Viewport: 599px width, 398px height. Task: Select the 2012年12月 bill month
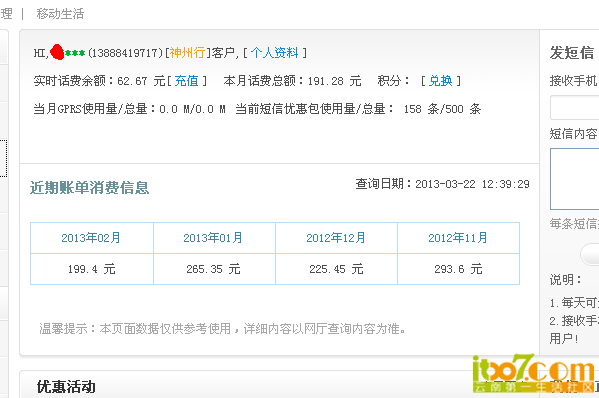coord(336,238)
